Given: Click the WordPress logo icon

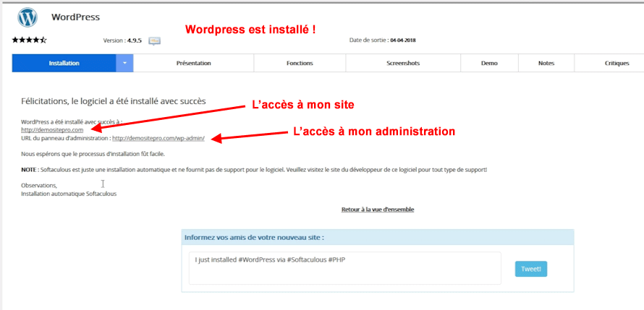Looking at the screenshot, I should pos(27,17).
